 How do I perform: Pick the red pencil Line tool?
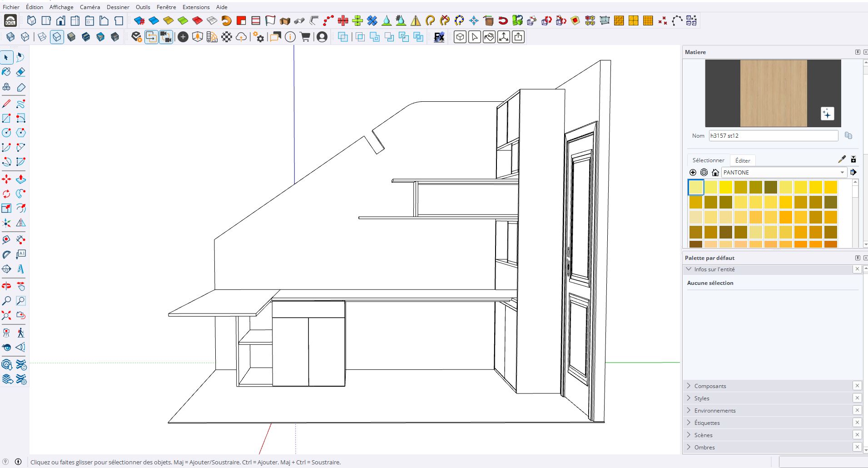[6, 104]
